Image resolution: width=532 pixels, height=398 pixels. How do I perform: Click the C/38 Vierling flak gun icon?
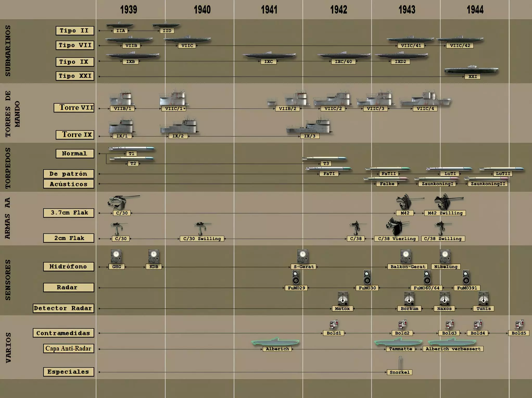click(397, 226)
